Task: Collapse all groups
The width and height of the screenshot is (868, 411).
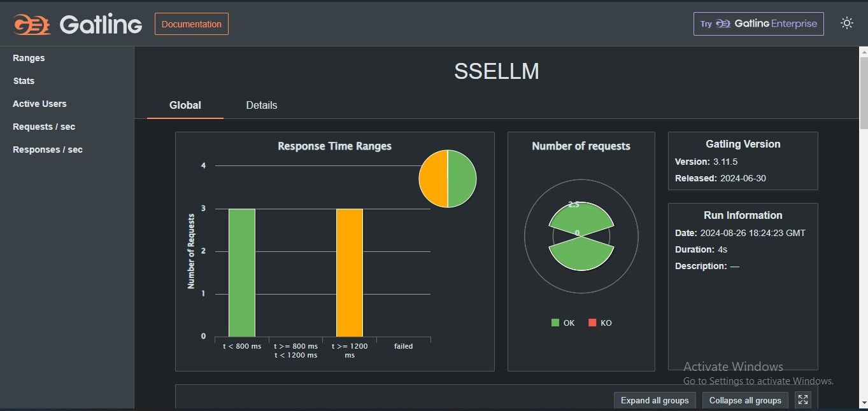Action: pyautogui.click(x=745, y=400)
